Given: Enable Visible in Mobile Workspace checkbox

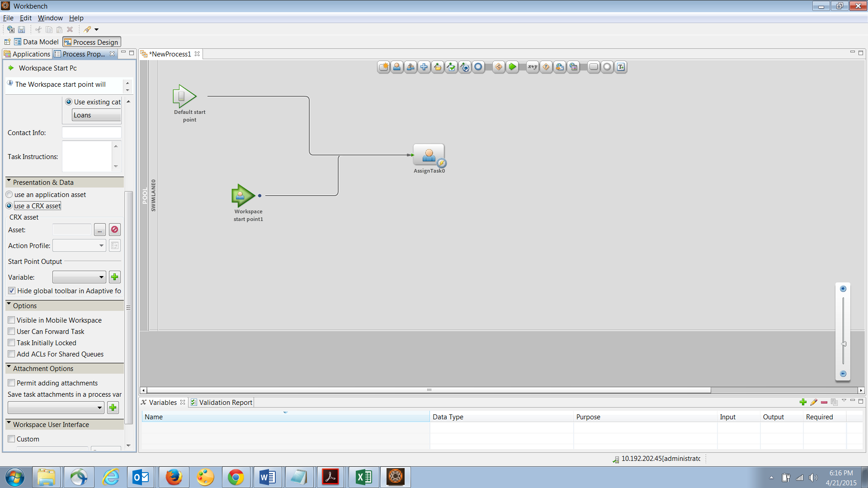Looking at the screenshot, I should [x=12, y=320].
